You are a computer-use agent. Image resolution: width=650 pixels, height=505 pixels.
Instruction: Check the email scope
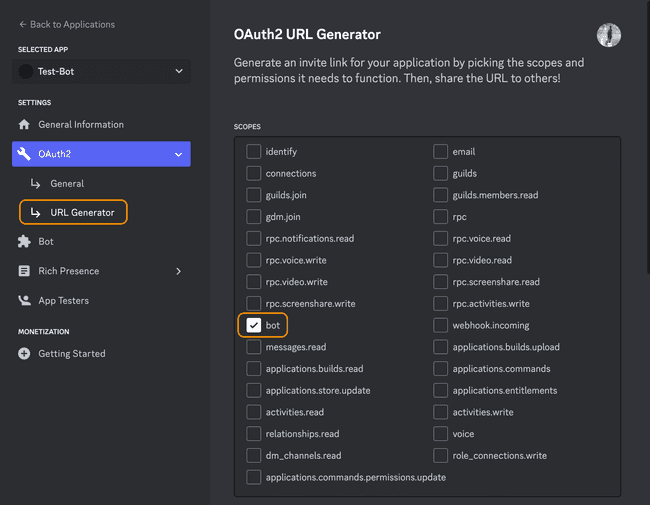(440, 151)
